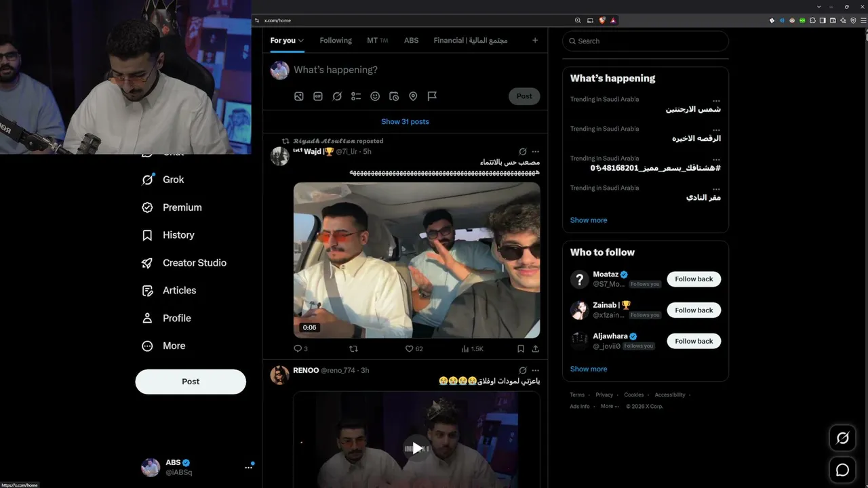Image resolution: width=868 pixels, height=488 pixels.
Task: Go to History in the sidebar
Action: pyautogui.click(x=168, y=235)
